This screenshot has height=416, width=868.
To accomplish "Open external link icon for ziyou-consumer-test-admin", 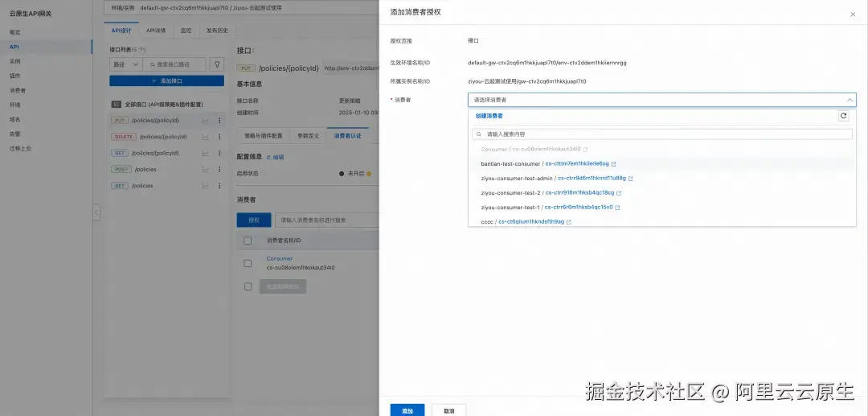I will pyautogui.click(x=631, y=179).
